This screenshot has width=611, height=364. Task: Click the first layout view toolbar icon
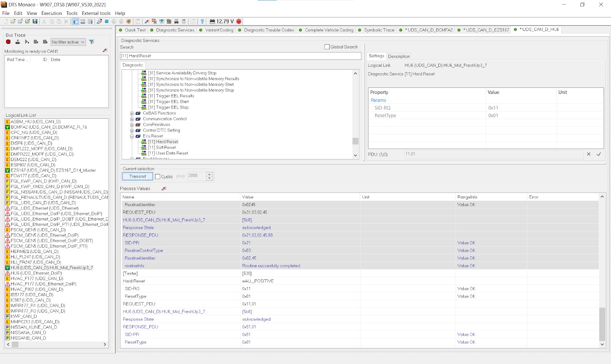pyautogui.click(x=76, y=21)
